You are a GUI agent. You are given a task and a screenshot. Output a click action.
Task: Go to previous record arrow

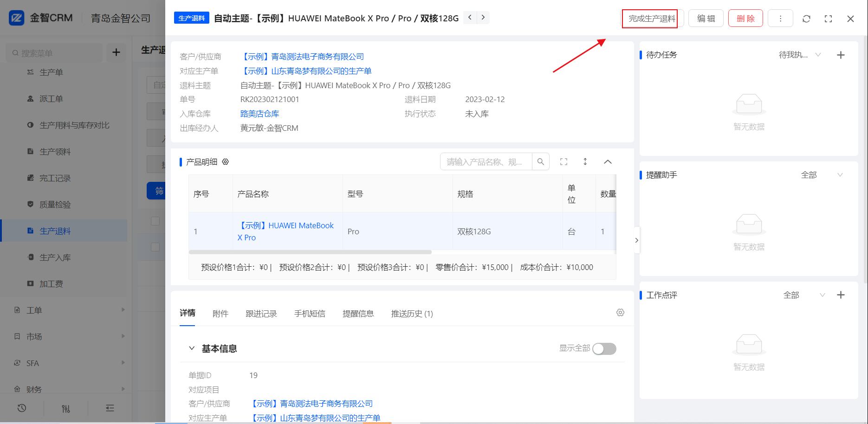click(470, 18)
